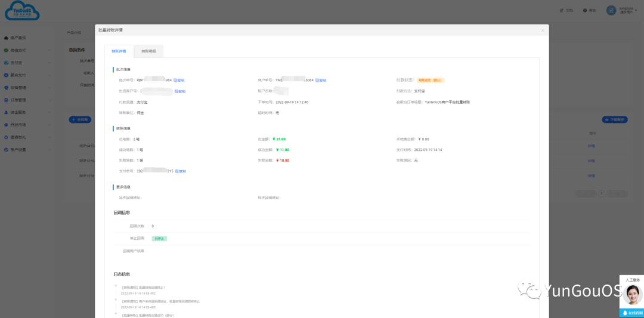Click the 聚合支付 icon in sidebar
The height and width of the screenshot is (318, 644).
point(6,75)
